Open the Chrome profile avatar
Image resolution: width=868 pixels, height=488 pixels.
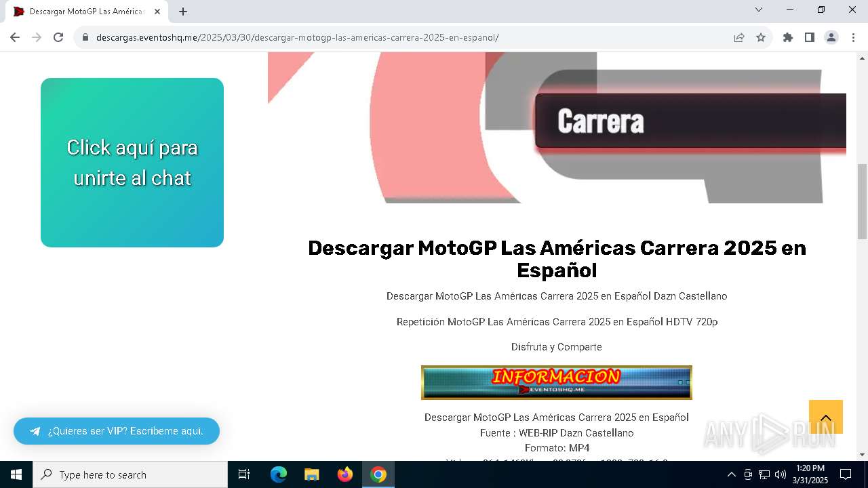(x=831, y=37)
